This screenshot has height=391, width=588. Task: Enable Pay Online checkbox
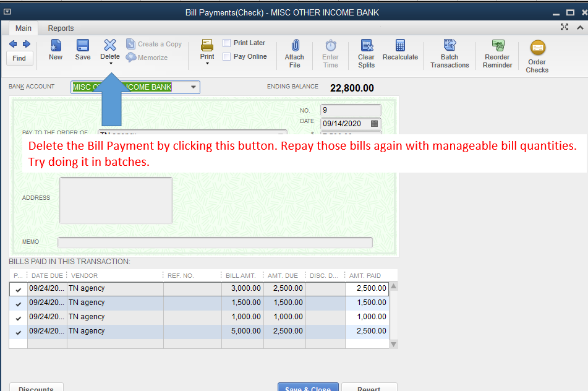point(226,57)
